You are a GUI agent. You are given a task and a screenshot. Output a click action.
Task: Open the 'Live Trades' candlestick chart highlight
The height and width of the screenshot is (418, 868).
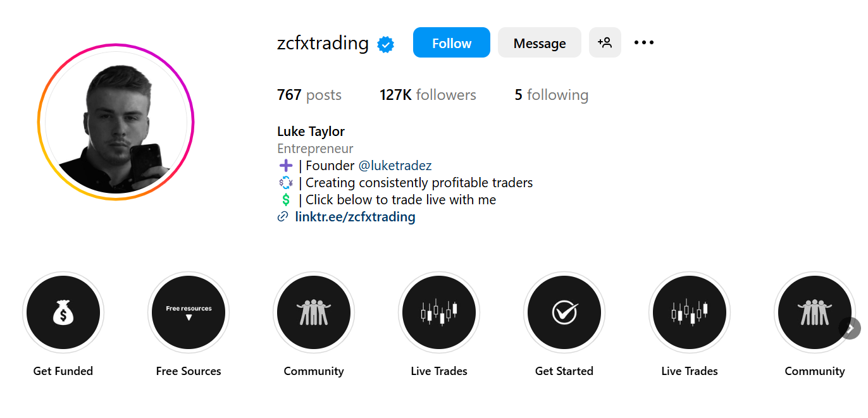[438, 312]
